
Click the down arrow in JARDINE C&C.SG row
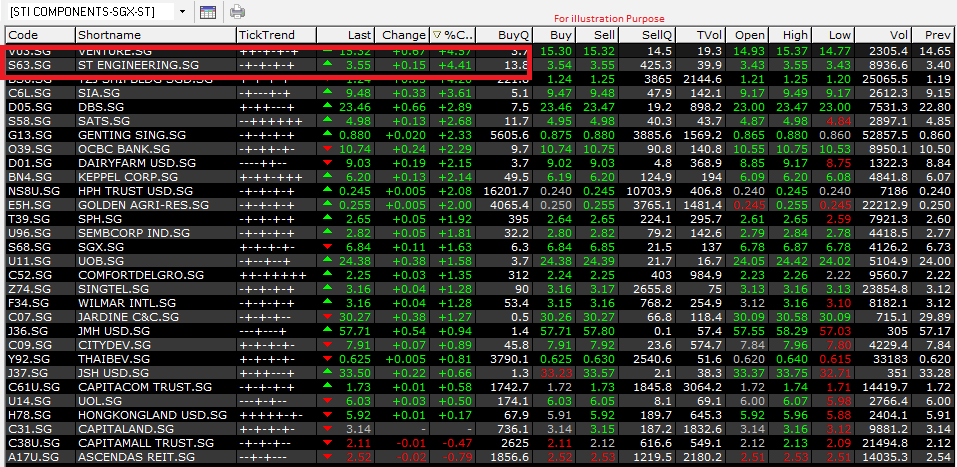(x=327, y=317)
